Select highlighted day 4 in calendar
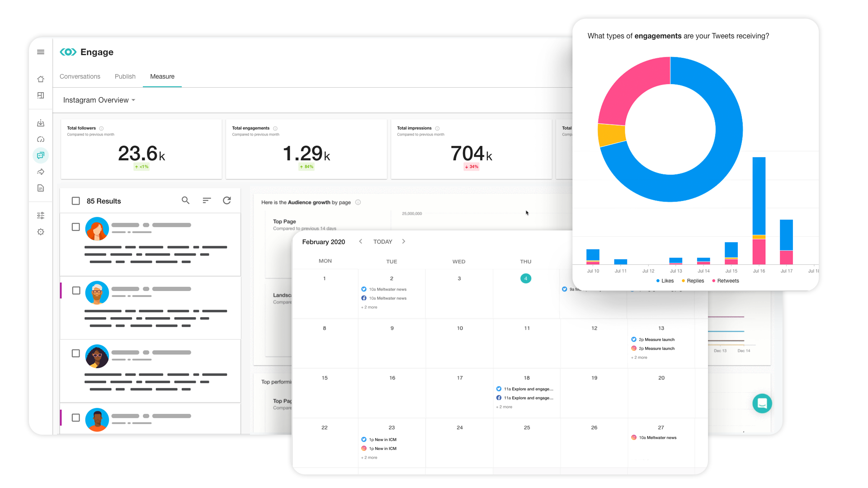Screen dimensions: 868x488 tap(526, 278)
